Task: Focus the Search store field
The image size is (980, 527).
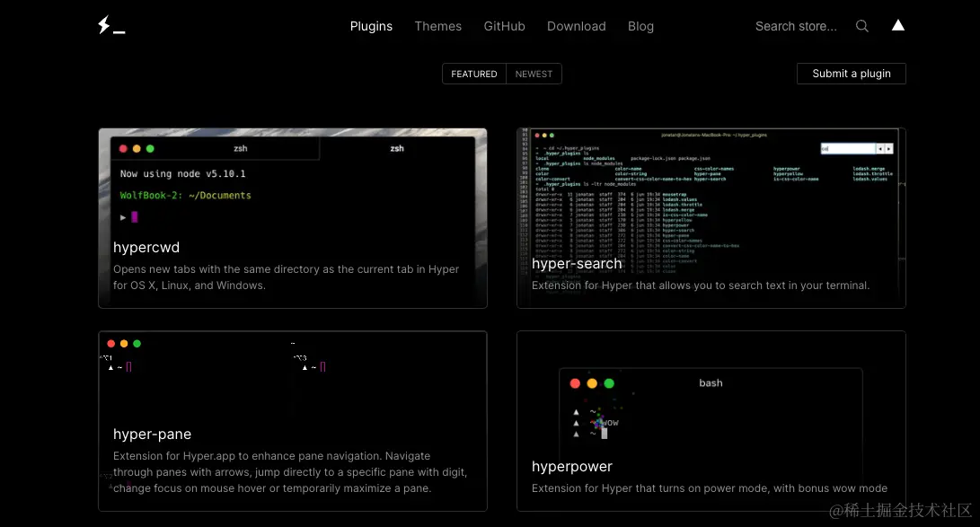Action: tap(796, 26)
